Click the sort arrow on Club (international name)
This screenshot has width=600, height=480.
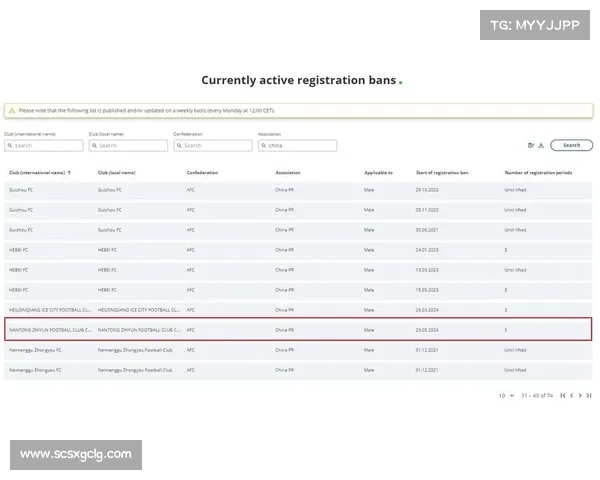click(69, 173)
